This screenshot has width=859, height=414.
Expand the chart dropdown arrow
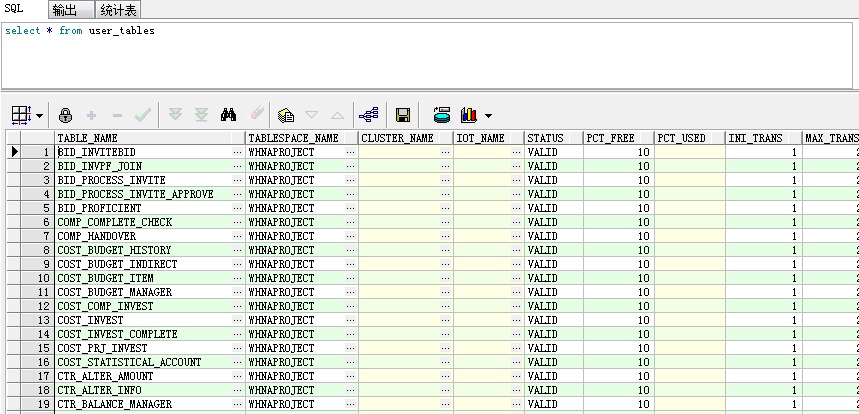click(488, 116)
